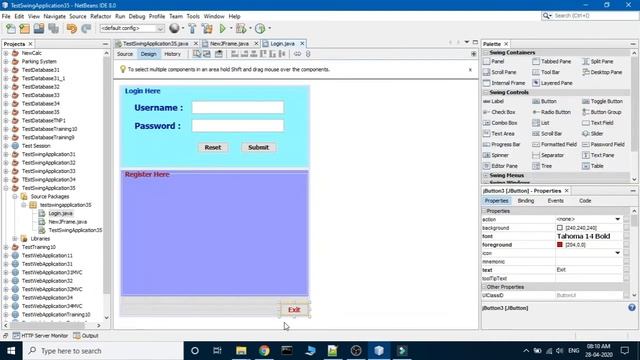640x360 pixels.
Task: Click the Reset button on the form
Action: [x=213, y=147]
